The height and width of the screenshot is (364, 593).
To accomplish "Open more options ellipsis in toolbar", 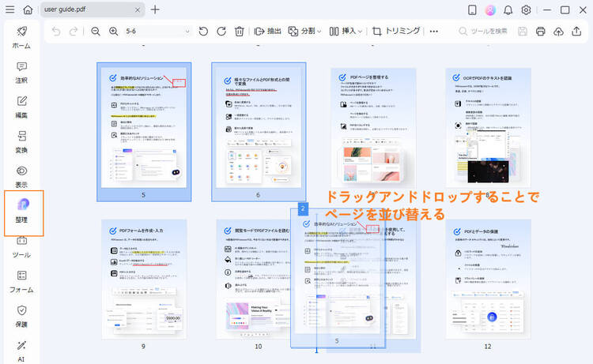I will [434, 32].
